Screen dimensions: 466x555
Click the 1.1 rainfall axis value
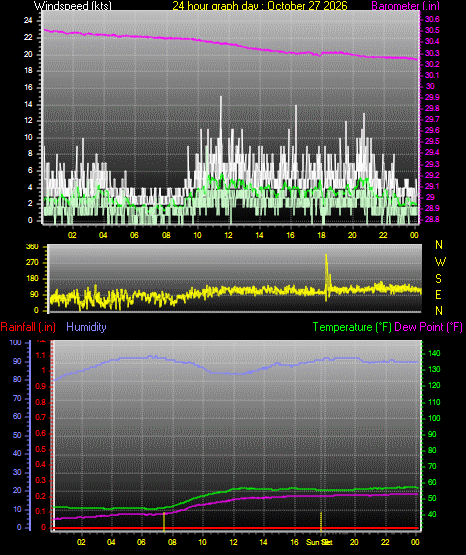click(x=41, y=355)
